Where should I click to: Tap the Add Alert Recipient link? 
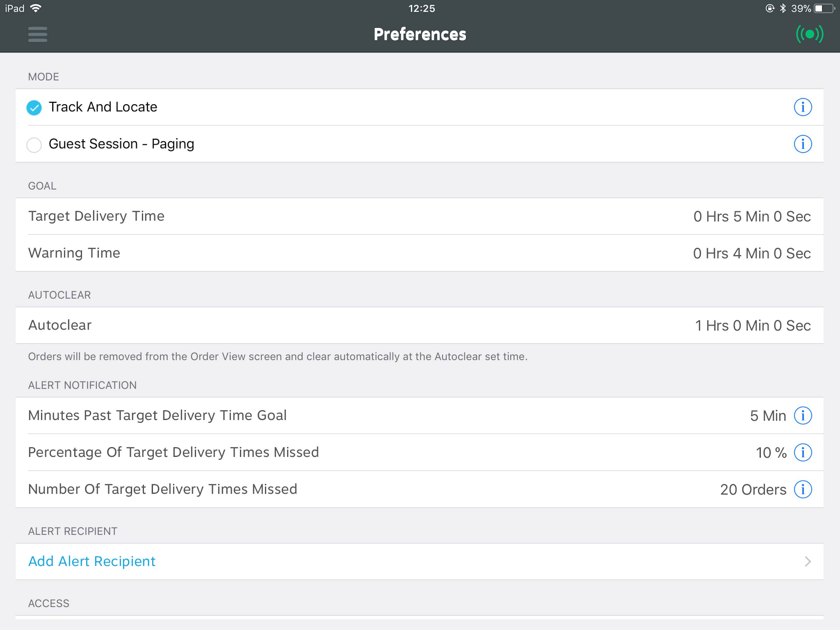click(92, 561)
